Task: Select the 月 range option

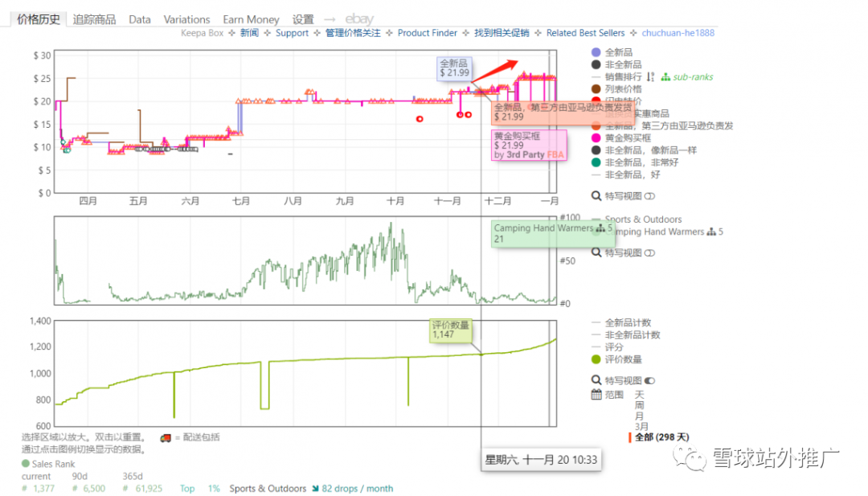Action: 640,416
